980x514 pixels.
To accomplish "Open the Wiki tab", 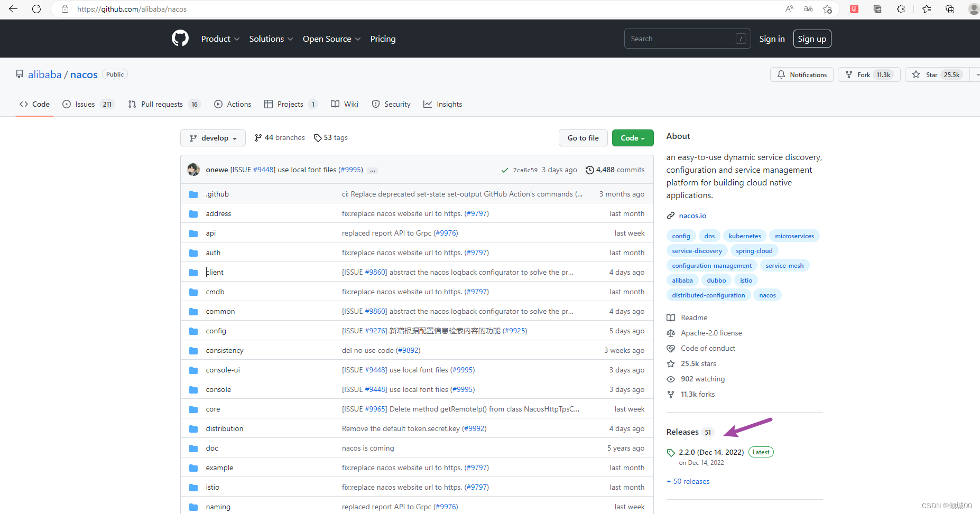I will pos(345,104).
